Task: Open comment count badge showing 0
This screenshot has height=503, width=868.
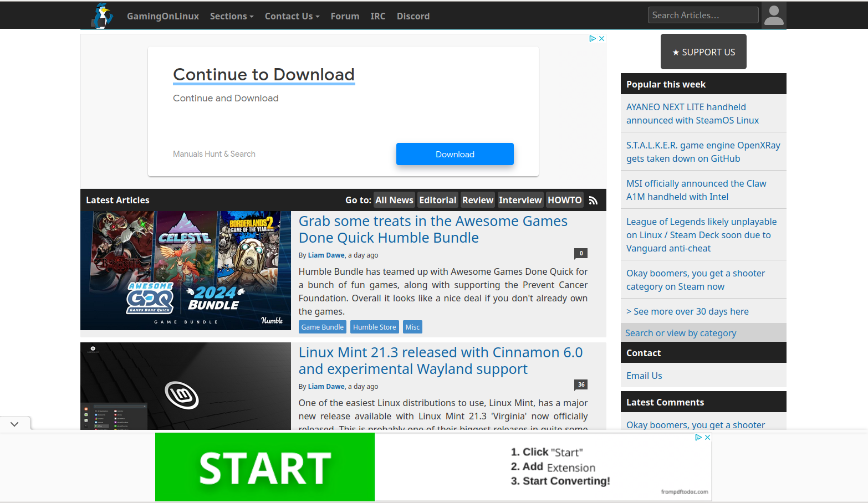Action: pyautogui.click(x=581, y=253)
